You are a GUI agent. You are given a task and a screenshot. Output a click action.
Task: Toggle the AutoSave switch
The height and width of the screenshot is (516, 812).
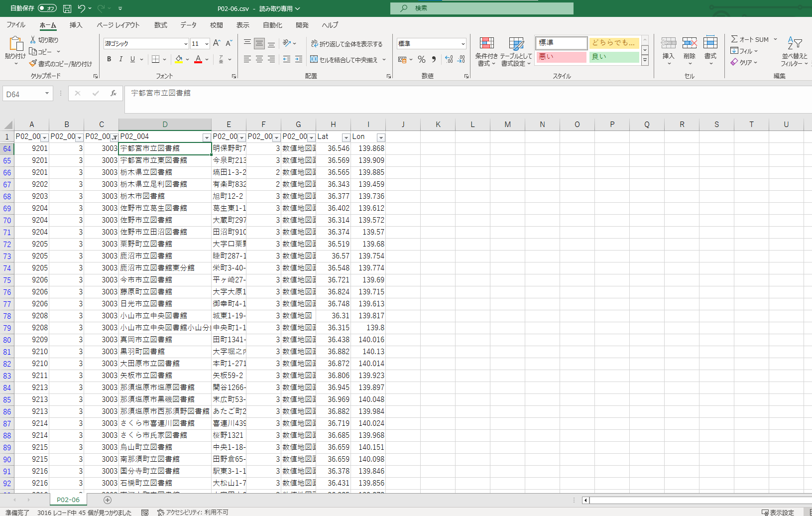pos(47,8)
